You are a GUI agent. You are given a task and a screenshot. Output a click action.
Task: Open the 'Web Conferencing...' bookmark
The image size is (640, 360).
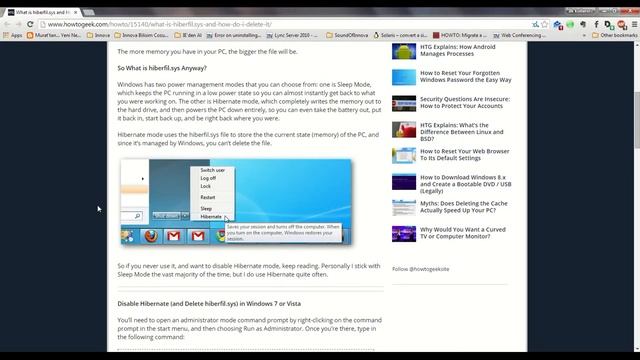520,36
